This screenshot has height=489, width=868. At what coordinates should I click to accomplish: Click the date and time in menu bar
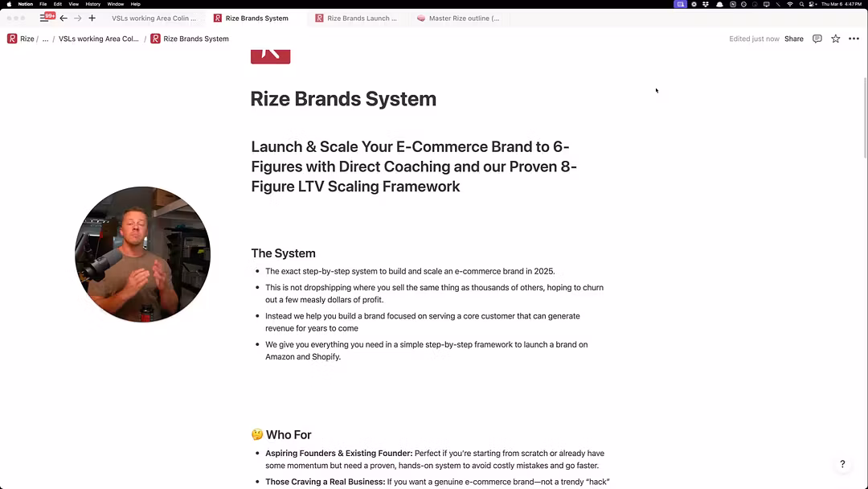point(841,4)
